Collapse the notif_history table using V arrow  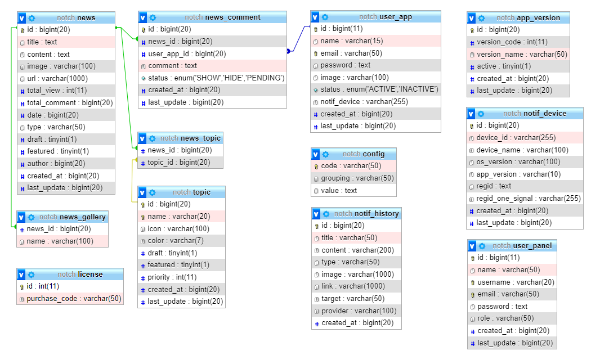pyautogui.click(x=316, y=214)
